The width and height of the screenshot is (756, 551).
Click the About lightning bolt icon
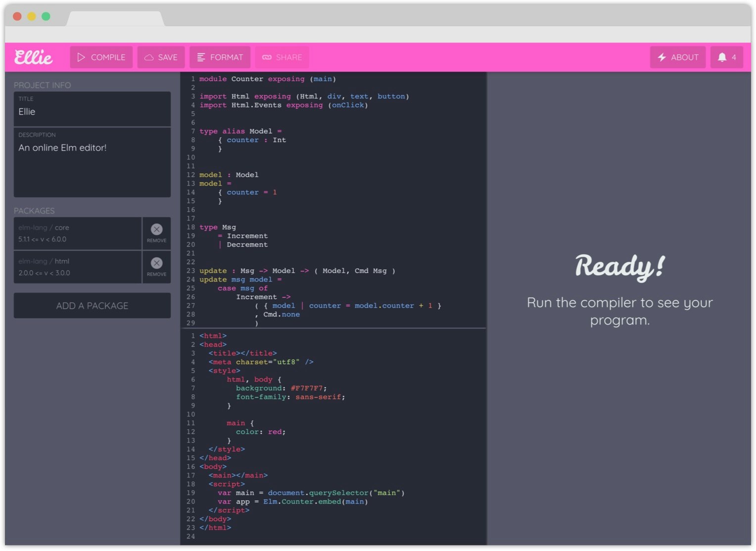pyautogui.click(x=661, y=57)
